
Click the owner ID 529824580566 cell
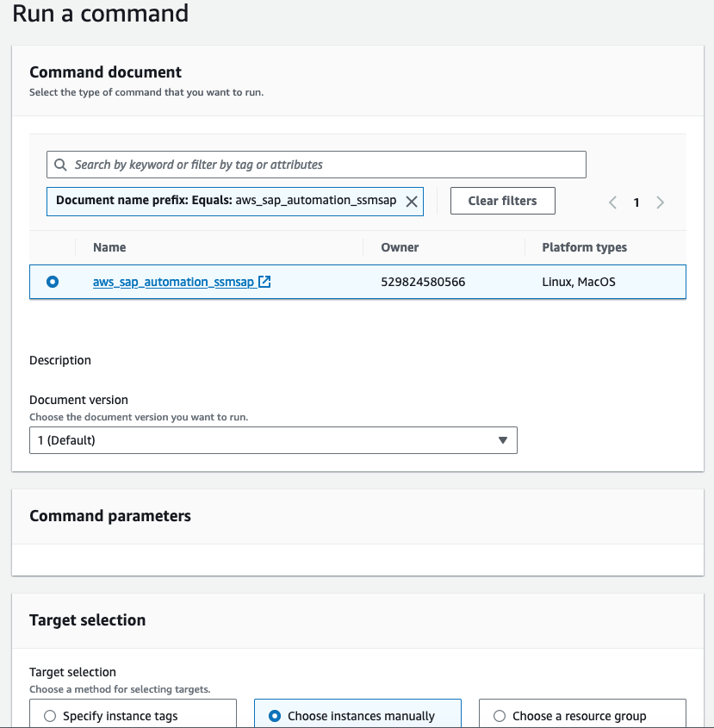point(423,282)
